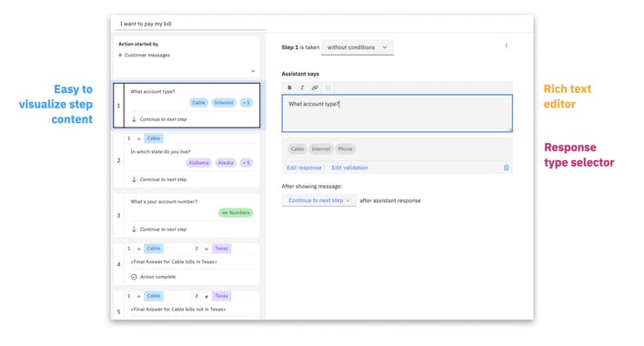This screenshot has height=346, width=644.
Task: Click the Edit validation link
Action: (x=349, y=168)
